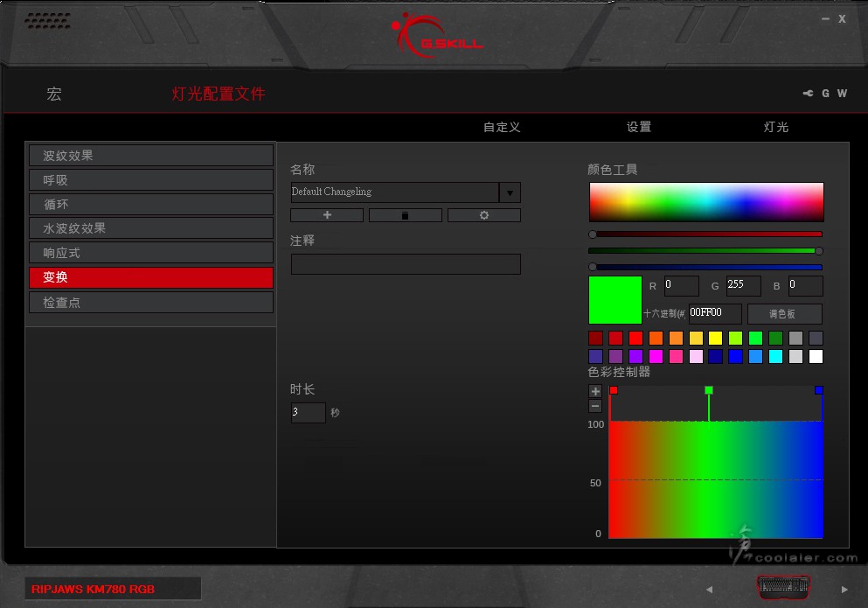
Task: Switch to the 自定义 sub-tab
Action: coord(502,127)
